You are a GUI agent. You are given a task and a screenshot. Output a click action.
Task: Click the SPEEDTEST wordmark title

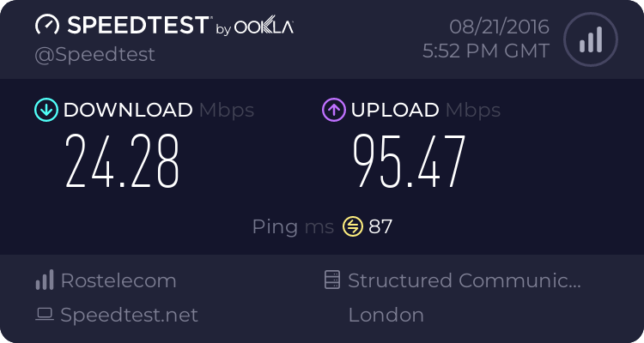[x=138, y=25]
